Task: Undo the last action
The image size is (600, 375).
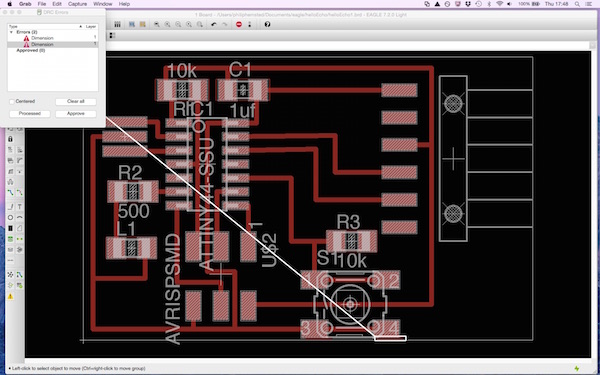Action: 214,24
